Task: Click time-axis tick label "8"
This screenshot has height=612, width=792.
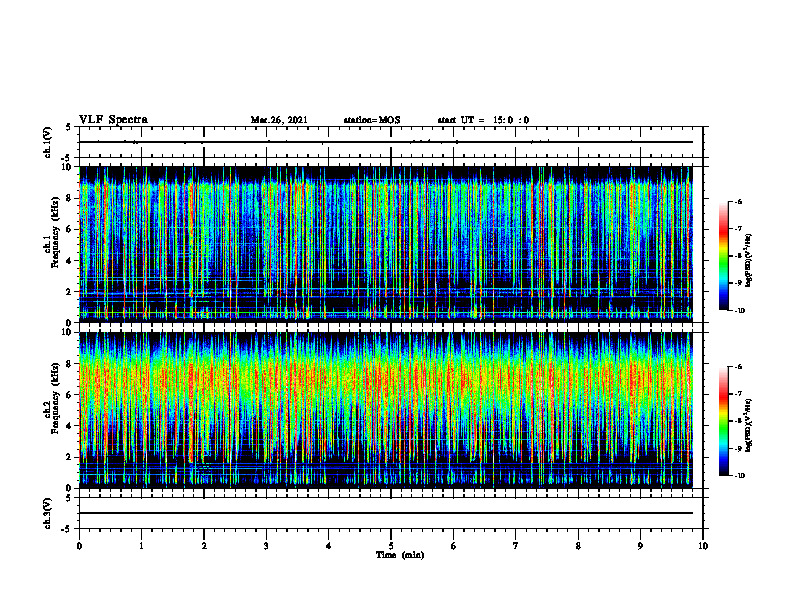Action: click(x=578, y=546)
